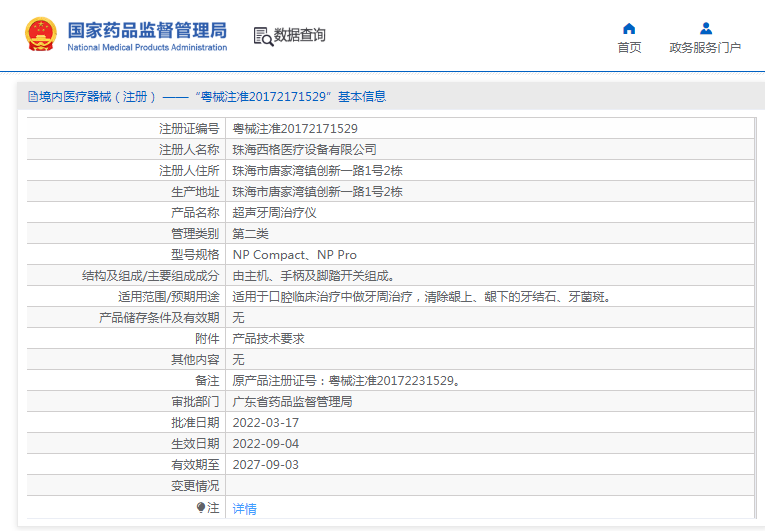Viewport: 765px width, 531px height.
Task: Select 广东省药品监督管理局 approval department
Action: pyautogui.click(x=292, y=401)
